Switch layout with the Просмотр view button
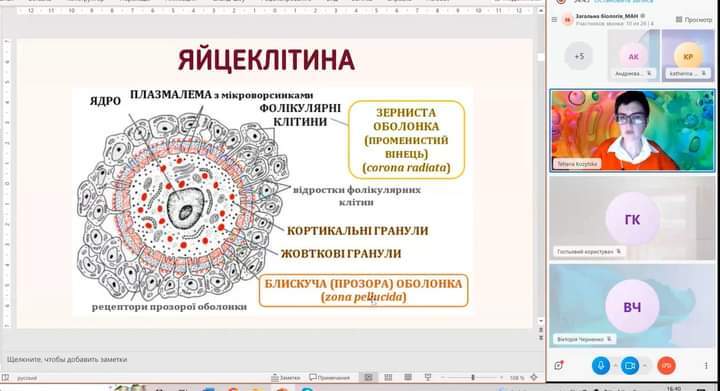 pyautogui.click(x=693, y=19)
